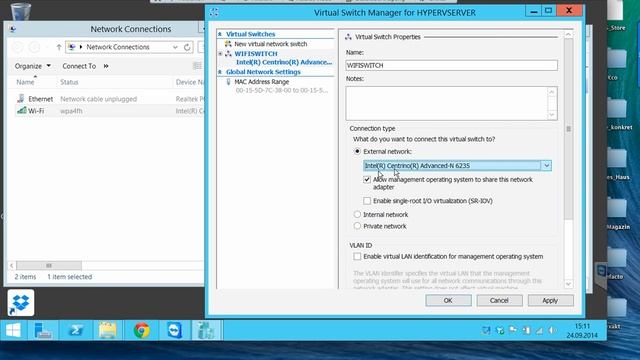Viewport: 640px width, 360px height.
Task: Click the up arrow in Network Connections
Action: (59, 47)
